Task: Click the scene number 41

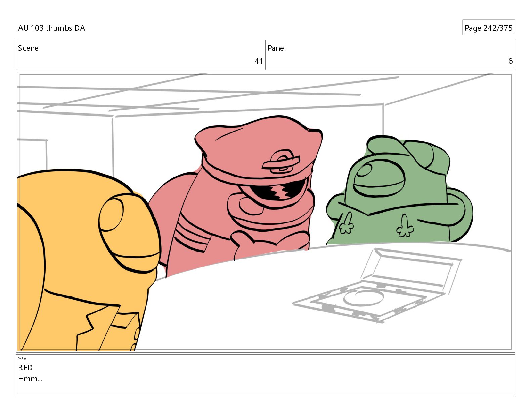Action: (259, 61)
